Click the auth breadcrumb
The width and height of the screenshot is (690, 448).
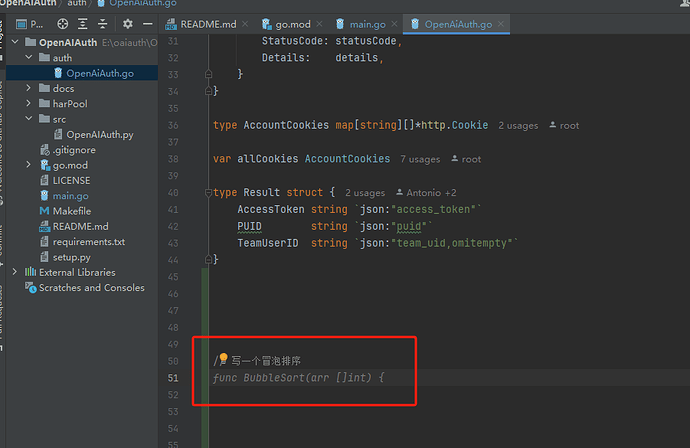tap(77, 3)
